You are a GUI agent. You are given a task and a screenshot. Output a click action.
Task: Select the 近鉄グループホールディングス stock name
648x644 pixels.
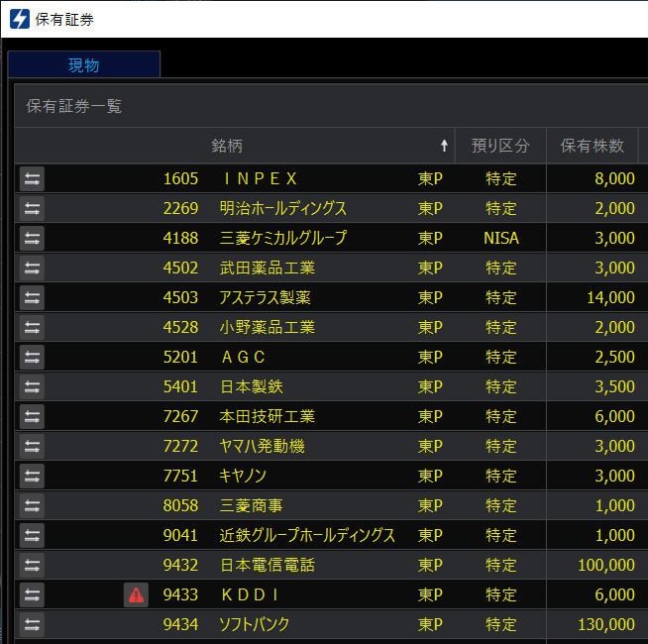tap(307, 536)
